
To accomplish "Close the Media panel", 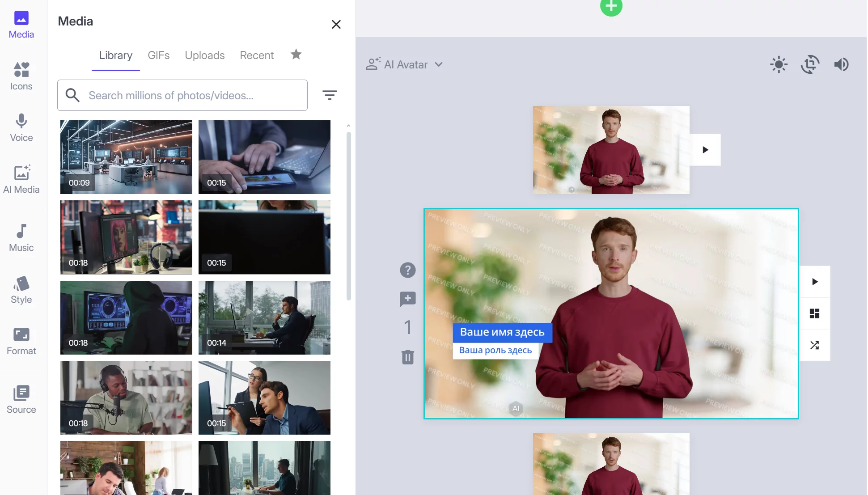I will (336, 24).
